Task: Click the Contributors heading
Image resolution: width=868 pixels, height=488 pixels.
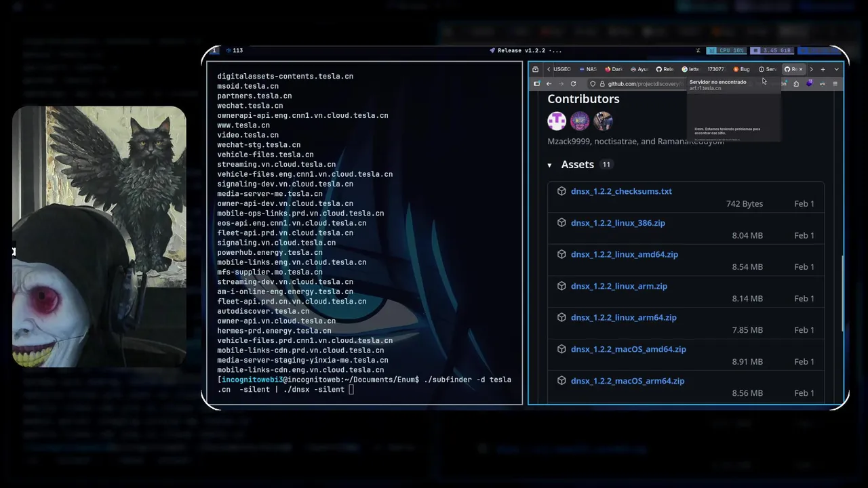Action: (x=583, y=99)
